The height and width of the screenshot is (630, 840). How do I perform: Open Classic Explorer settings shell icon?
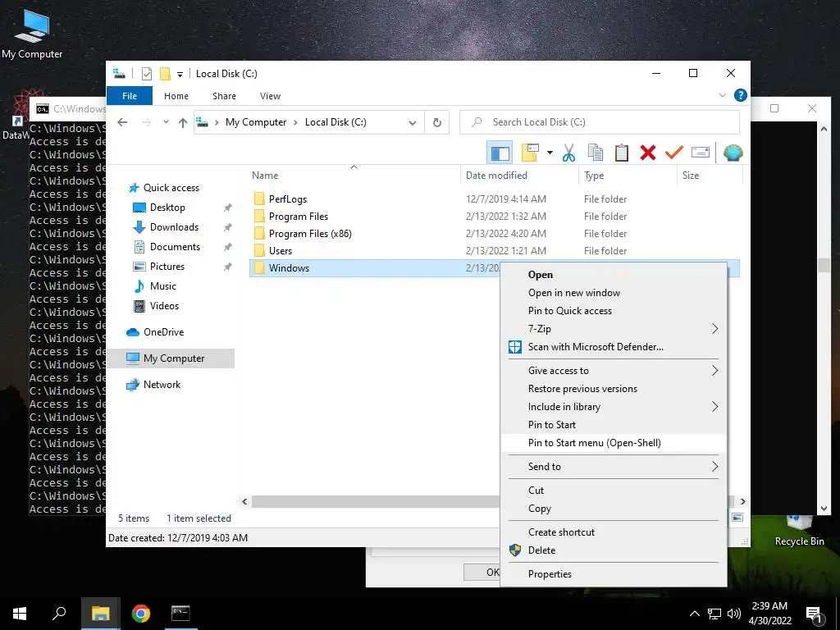click(733, 153)
